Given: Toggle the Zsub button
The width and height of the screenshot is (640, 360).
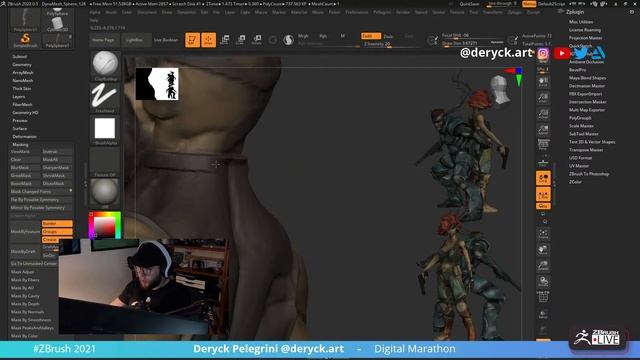Looking at the screenshot, I should [388, 36].
